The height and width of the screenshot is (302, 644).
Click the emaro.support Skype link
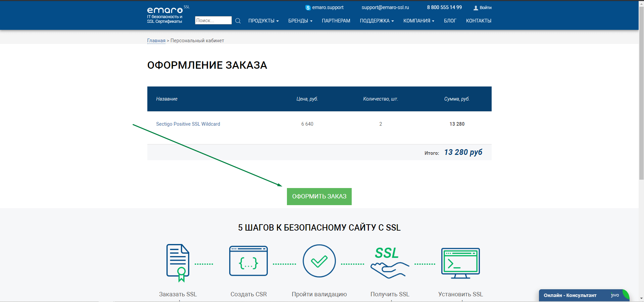click(x=328, y=7)
